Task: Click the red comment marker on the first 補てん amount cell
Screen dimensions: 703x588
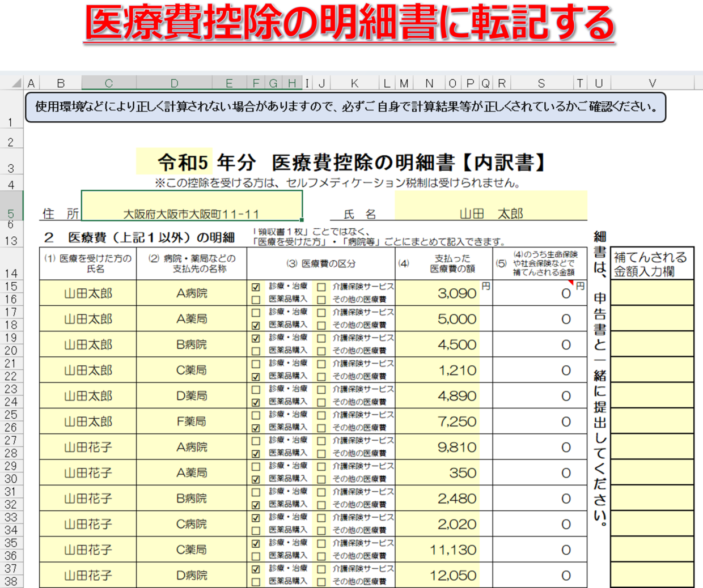Action: point(570,283)
